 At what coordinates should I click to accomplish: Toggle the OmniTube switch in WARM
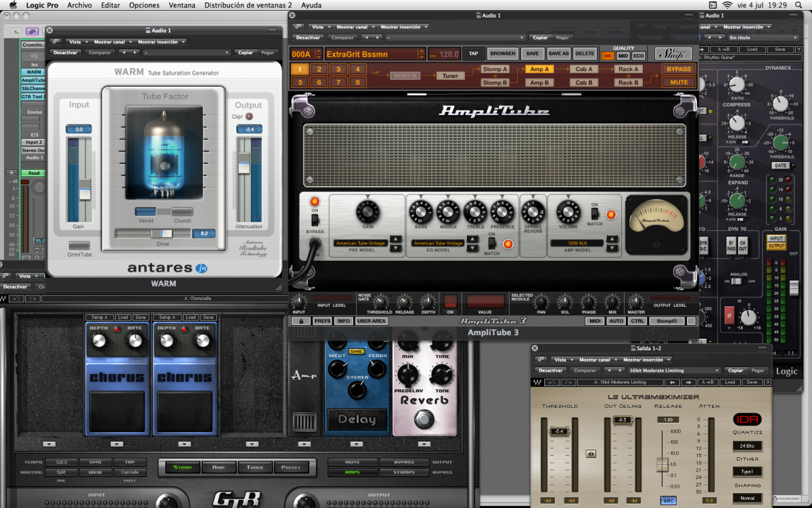point(79,245)
